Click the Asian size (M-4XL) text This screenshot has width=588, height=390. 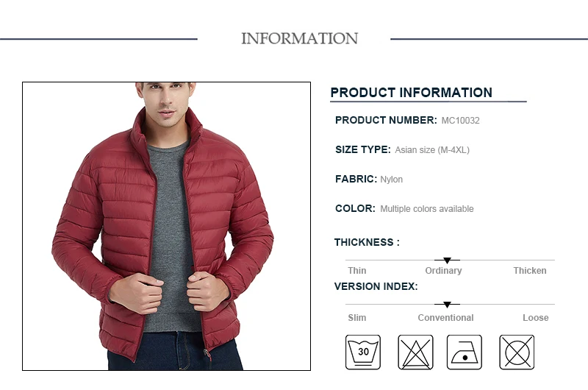point(432,150)
